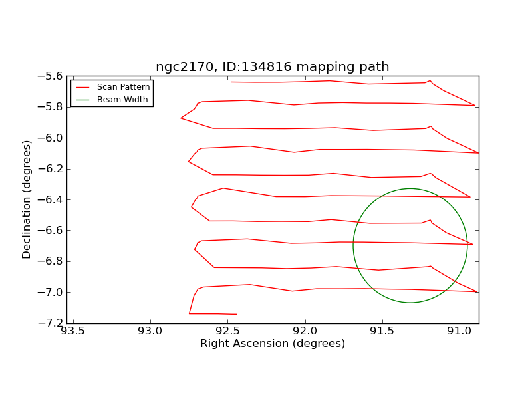Image resolution: width=532 pixels, height=399 pixels.
Task: Click the green line sample in the legend
Action: pyautogui.click(x=82, y=100)
